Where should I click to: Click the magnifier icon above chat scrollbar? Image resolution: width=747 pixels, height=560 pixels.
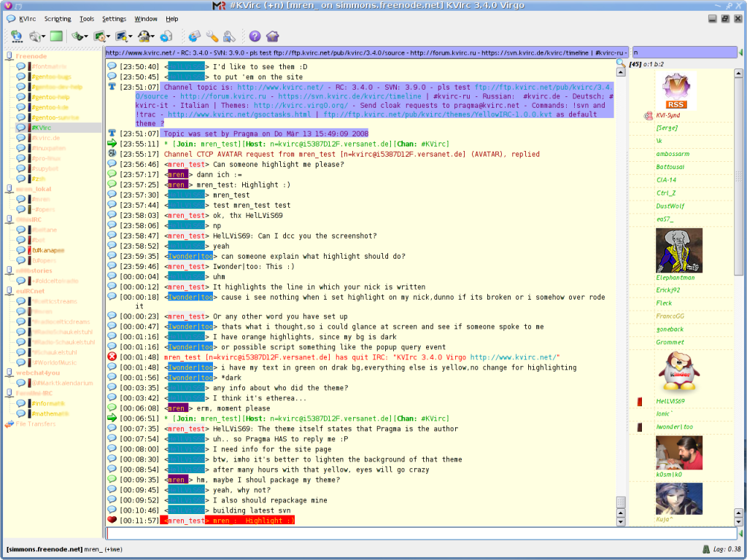(x=620, y=63)
